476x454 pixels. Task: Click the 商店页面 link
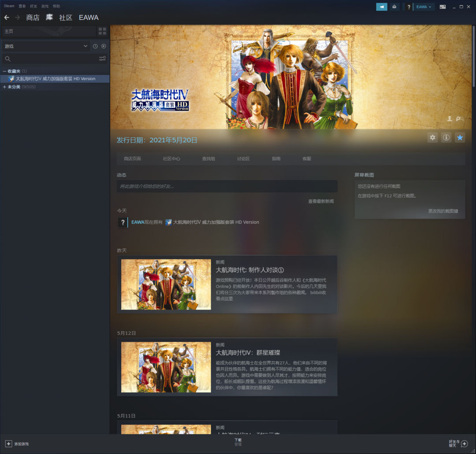coord(132,159)
